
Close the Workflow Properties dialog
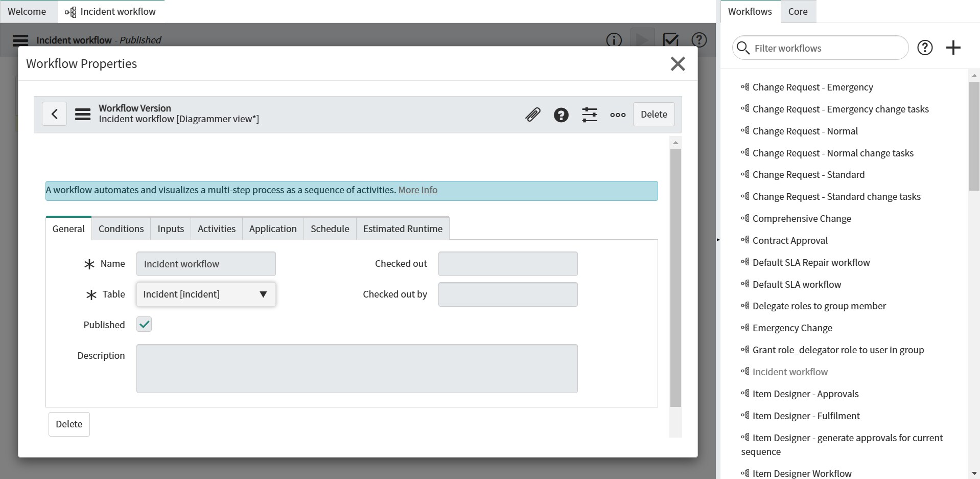click(x=678, y=64)
